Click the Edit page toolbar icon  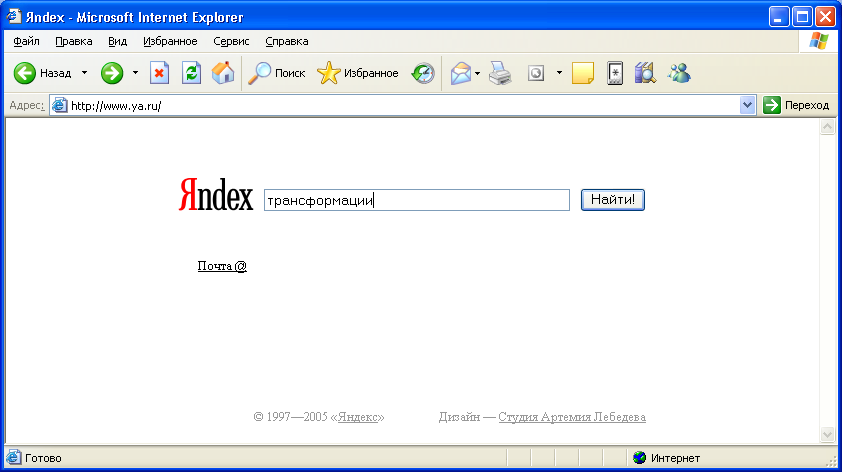click(x=536, y=73)
